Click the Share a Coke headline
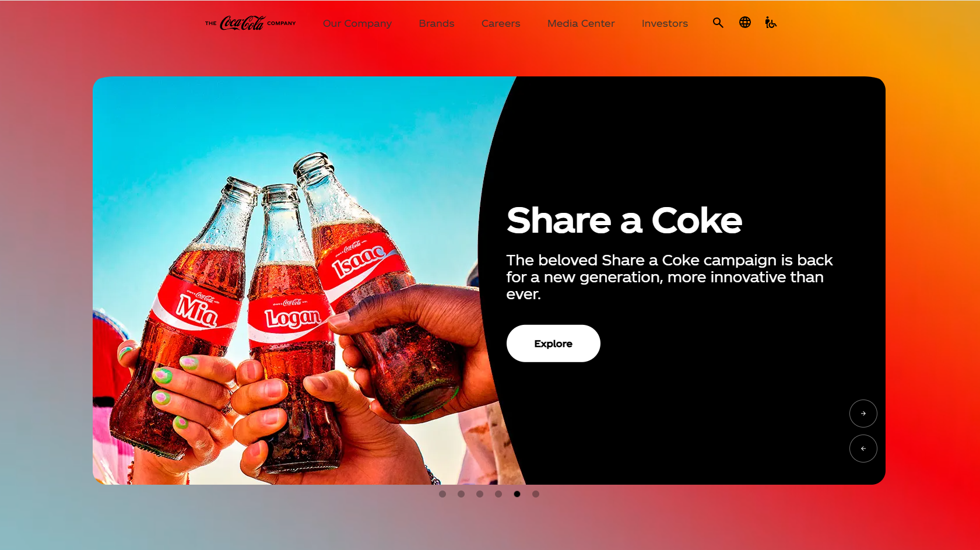 (624, 220)
